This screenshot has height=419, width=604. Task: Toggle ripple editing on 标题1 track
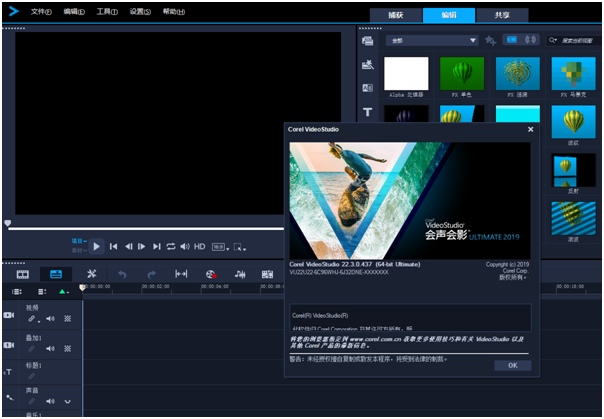(x=32, y=376)
